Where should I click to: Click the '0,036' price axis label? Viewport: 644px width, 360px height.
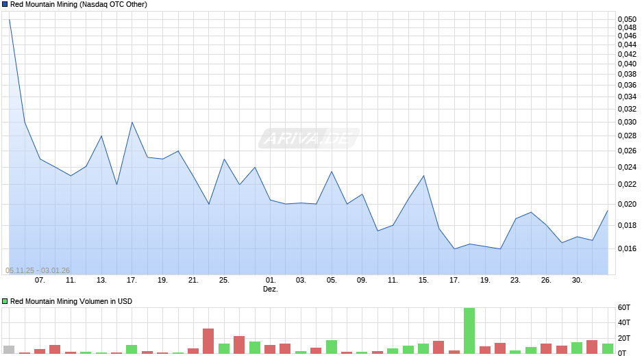pos(627,85)
